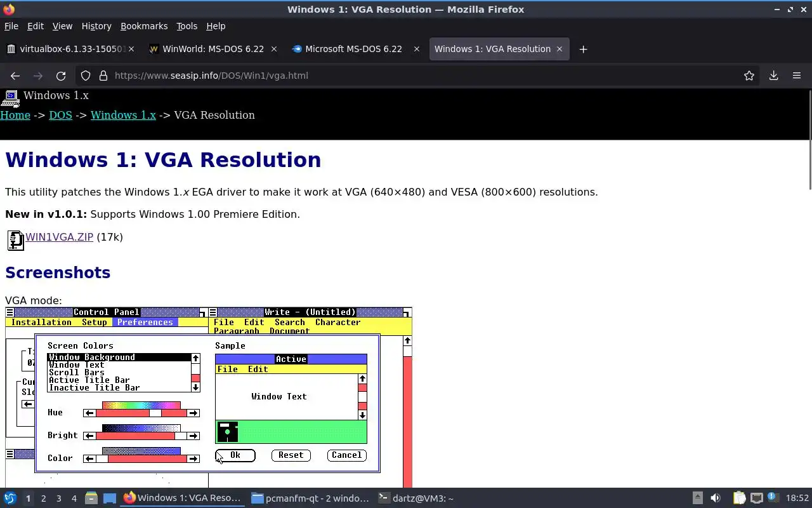Open the Firefox downloads panel
This screenshot has height=508, width=812.
[x=774, y=76]
